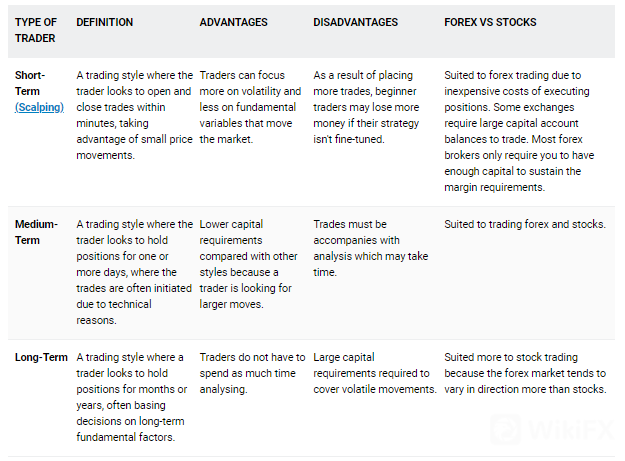Click the Short-Term advantages cell about volatility
Image resolution: width=625 pixels, height=461 pixels.
coord(250,107)
